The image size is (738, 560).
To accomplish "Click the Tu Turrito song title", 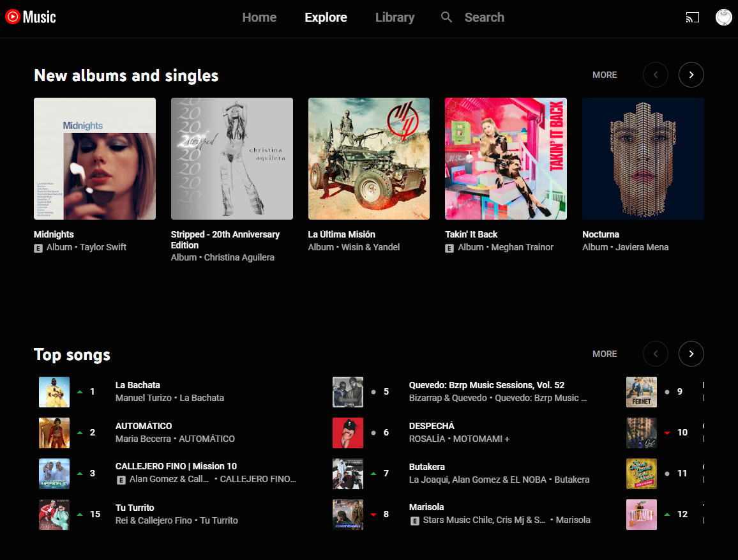I will point(135,508).
